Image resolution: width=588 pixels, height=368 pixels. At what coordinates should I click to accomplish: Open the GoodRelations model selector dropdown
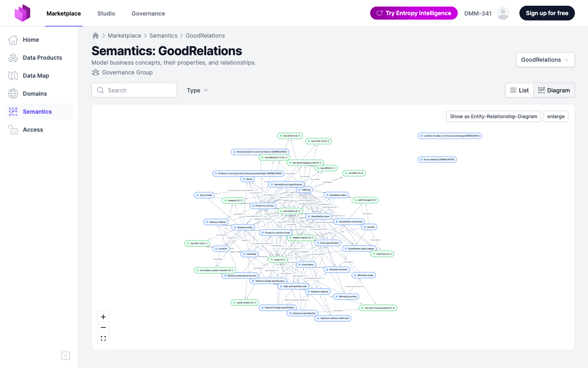(x=545, y=60)
